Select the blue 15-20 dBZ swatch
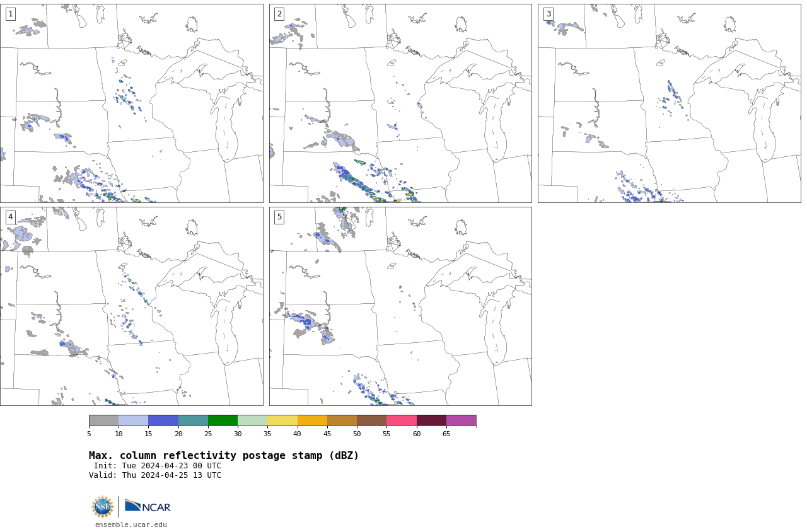807x532 pixels. (163, 420)
